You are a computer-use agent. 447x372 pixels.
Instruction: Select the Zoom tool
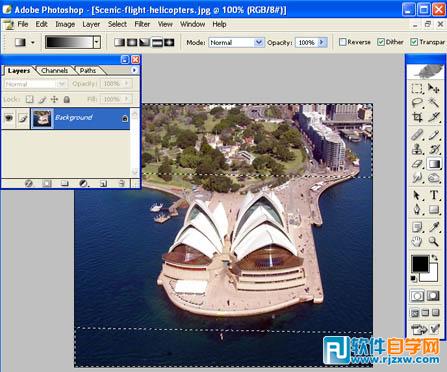tap(434, 241)
